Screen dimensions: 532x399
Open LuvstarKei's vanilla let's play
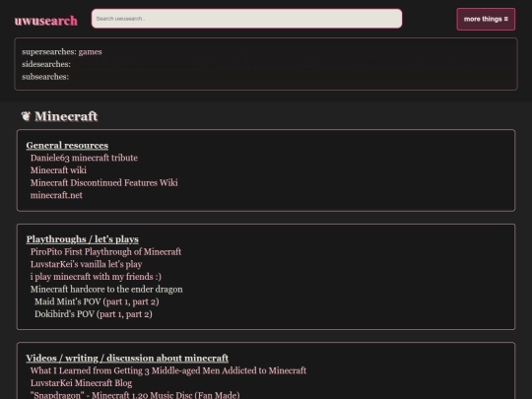click(x=86, y=264)
